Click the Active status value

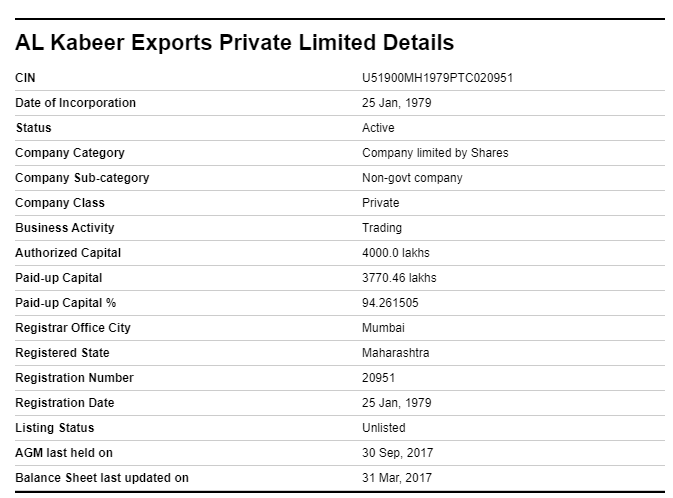[x=378, y=128]
